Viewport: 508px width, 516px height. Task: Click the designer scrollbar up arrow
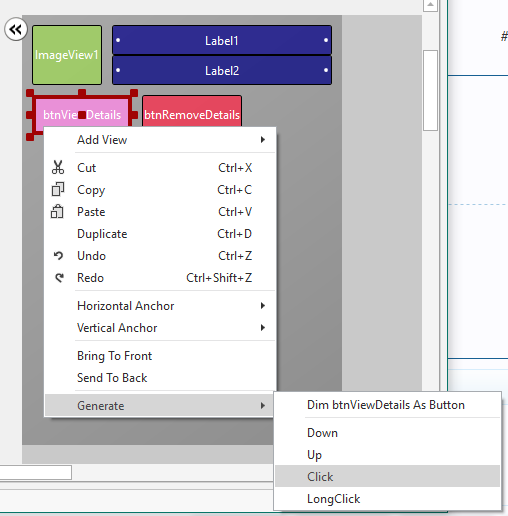pyautogui.click(x=430, y=5)
